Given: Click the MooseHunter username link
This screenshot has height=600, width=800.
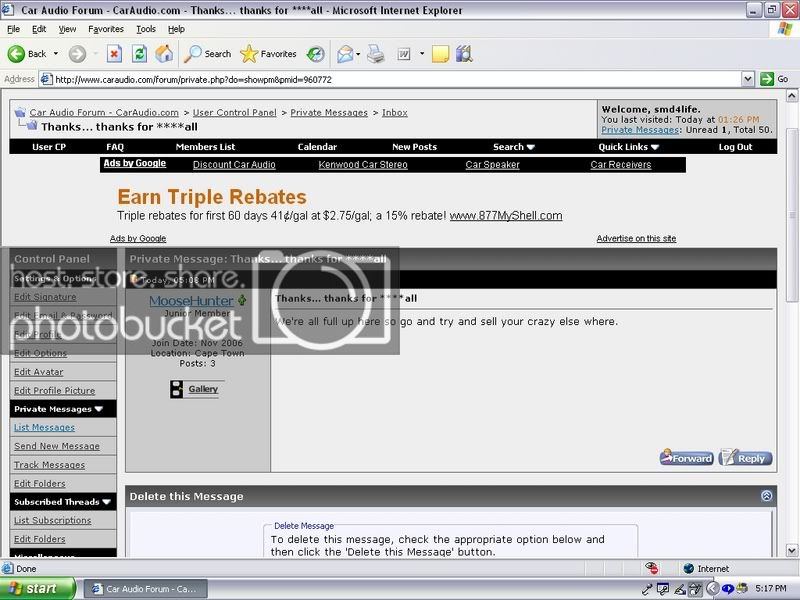Looking at the screenshot, I should coord(191,301).
